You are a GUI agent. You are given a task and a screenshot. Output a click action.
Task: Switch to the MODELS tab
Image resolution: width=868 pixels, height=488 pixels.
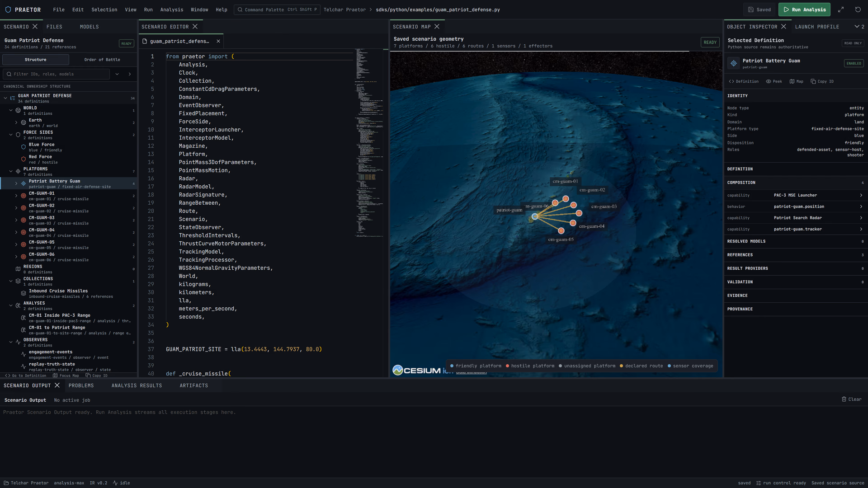pyautogui.click(x=89, y=27)
